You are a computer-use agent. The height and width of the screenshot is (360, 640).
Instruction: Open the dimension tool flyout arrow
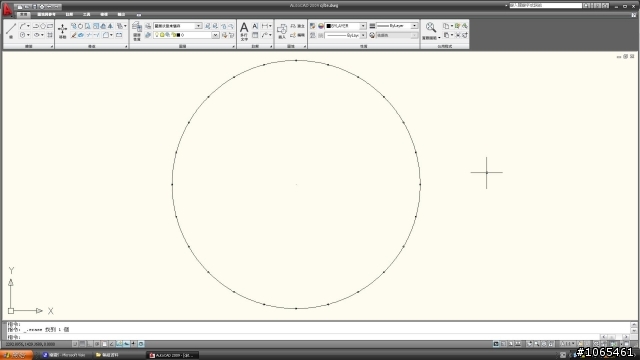click(x=270, y=26)
